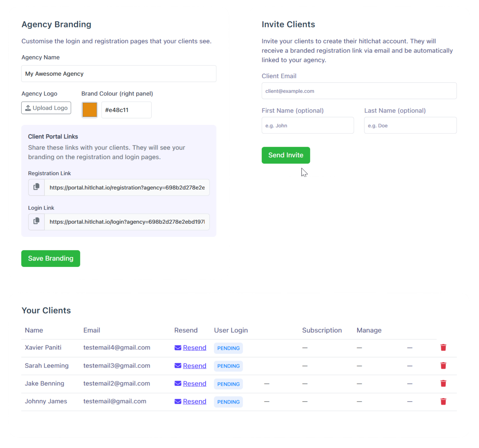Delete client Jake Benning with trash icon

point(443,383)
